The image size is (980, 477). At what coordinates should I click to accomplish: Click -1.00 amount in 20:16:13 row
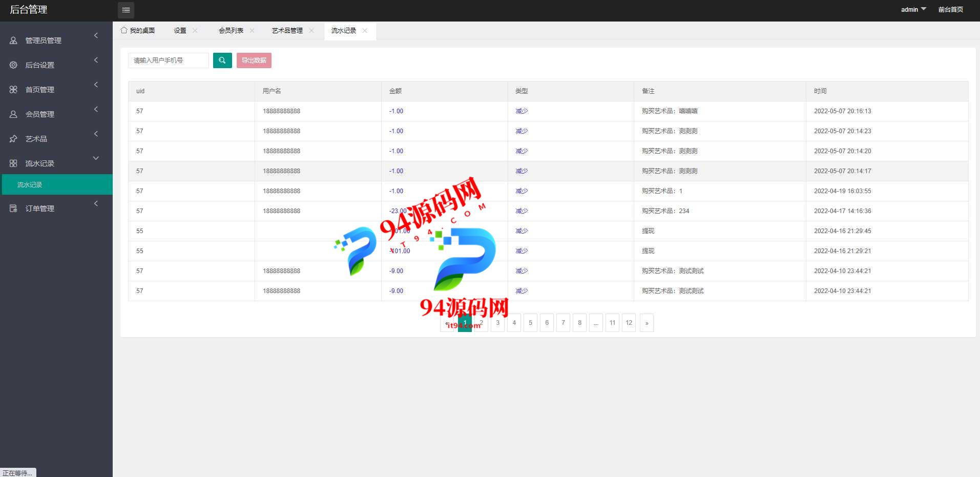pos(396,111)
